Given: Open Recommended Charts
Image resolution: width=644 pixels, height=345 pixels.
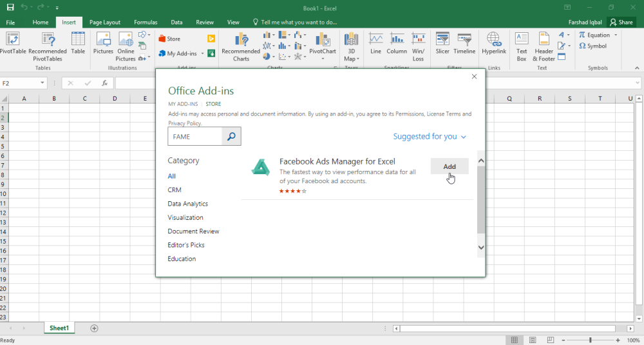Looking at the screenshot, I should coord(241,47).
